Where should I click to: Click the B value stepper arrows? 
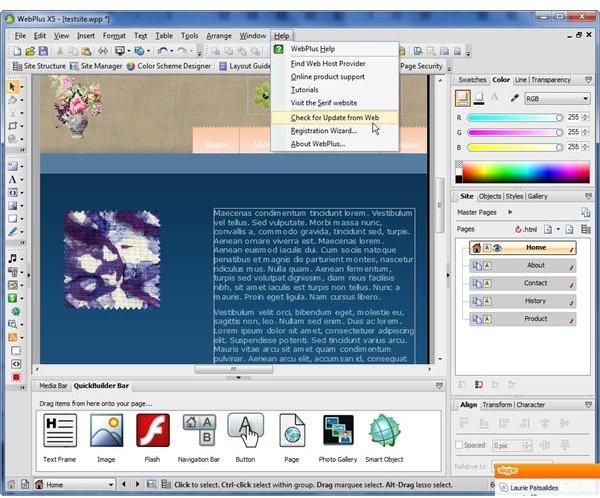585,147
